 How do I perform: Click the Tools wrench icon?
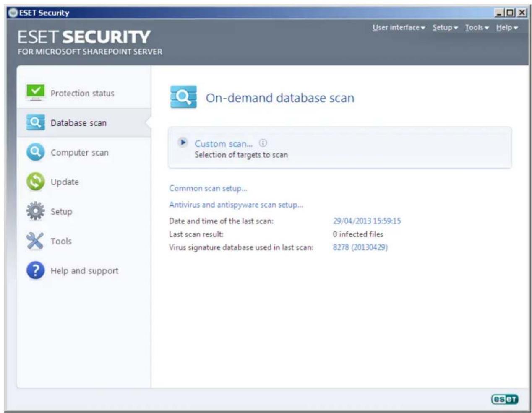(35, 241)
